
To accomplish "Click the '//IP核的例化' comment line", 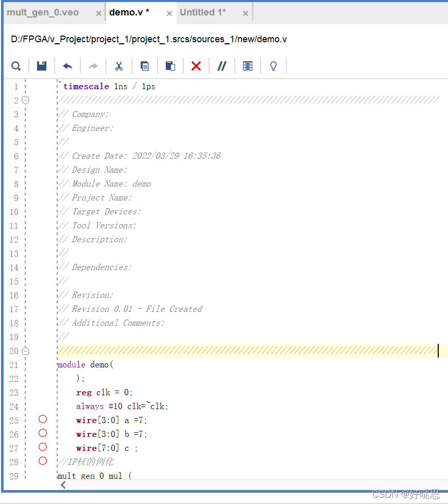I will coord(86,462).
